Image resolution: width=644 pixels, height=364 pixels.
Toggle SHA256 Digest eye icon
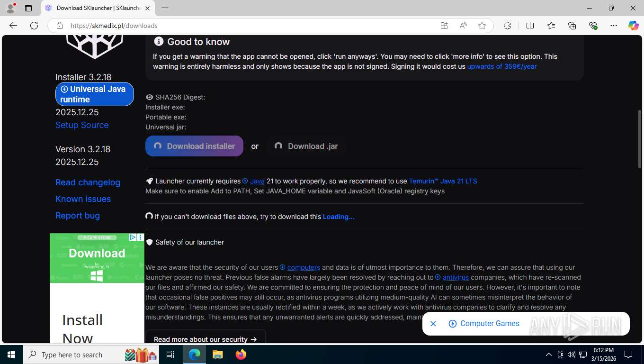150,97
